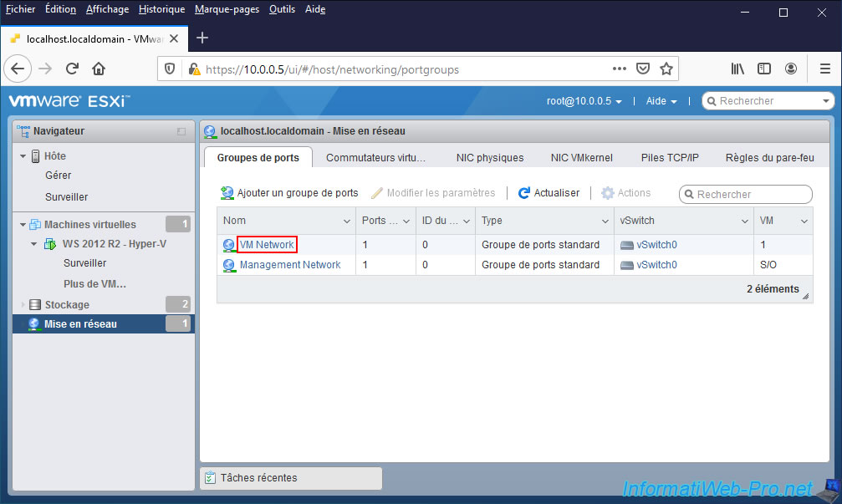Click the Management Network port group icon
The image size is (842, 504).
tap(229, 265)
